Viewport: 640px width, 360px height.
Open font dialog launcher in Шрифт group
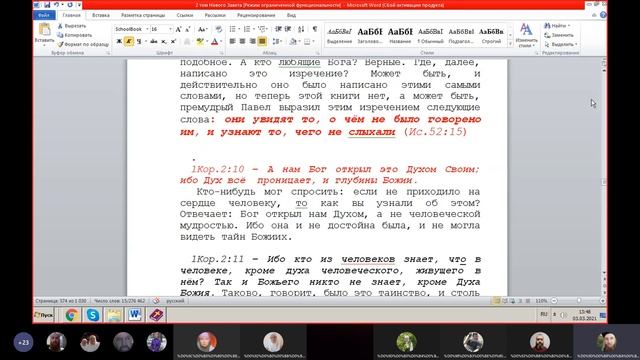tap(222, 53)
